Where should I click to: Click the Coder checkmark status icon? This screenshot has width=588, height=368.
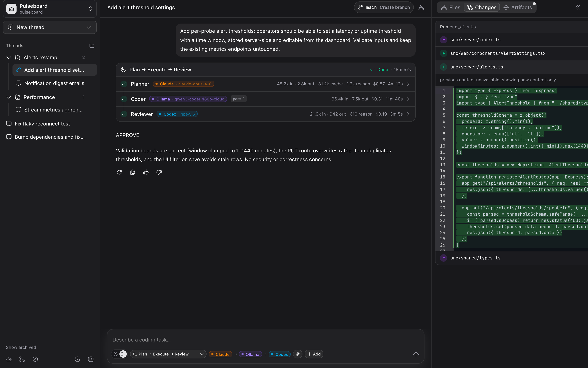tap(124, 99)
